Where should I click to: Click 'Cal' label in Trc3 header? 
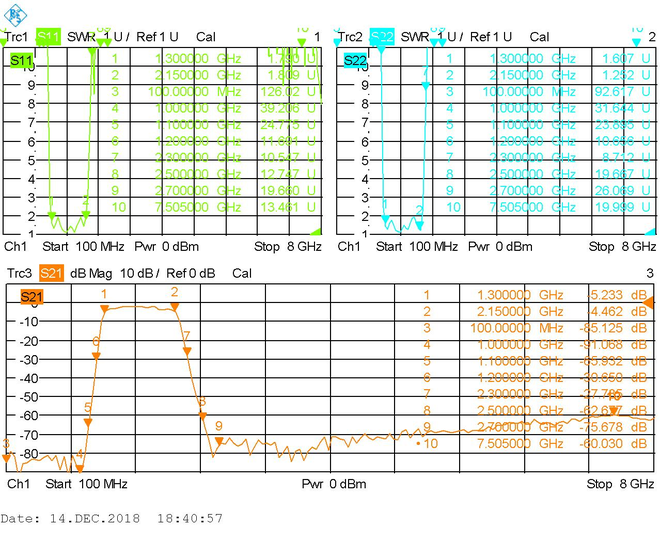pyautogui.click(x=242, y=274)
